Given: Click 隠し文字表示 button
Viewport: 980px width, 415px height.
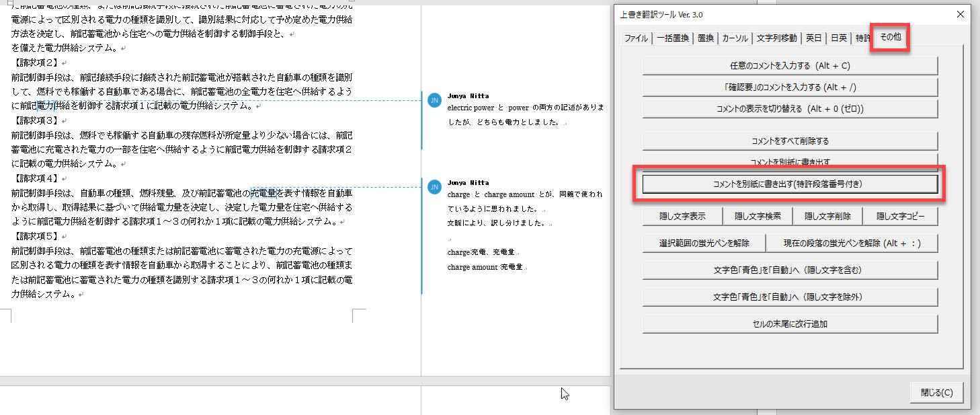Looking at the screenshot, I should (x=682, y=217).
